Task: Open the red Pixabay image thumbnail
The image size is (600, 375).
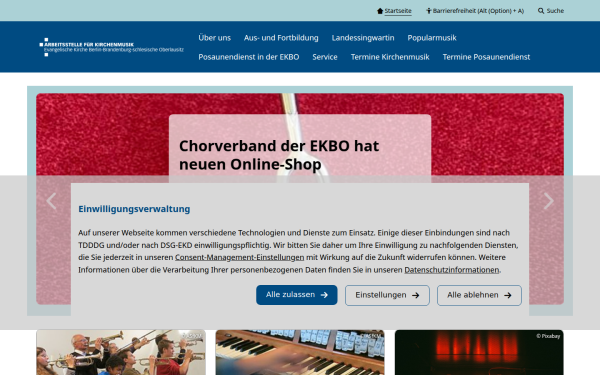Action: [x=479, y=352]
